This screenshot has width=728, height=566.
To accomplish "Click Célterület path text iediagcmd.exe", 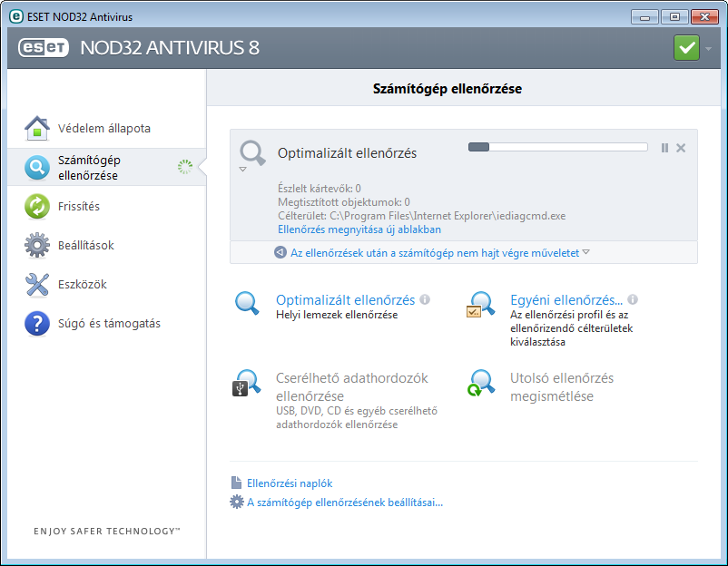I will point(421,216).
